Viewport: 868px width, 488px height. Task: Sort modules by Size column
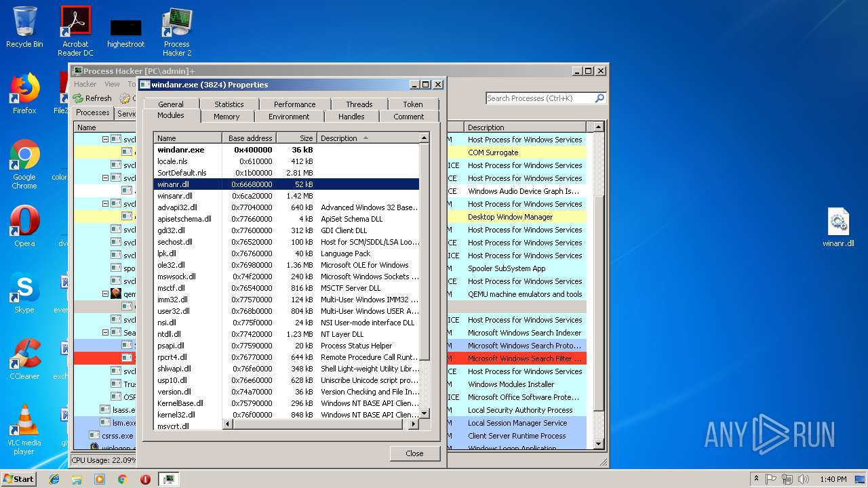click(x=296, y=138)
